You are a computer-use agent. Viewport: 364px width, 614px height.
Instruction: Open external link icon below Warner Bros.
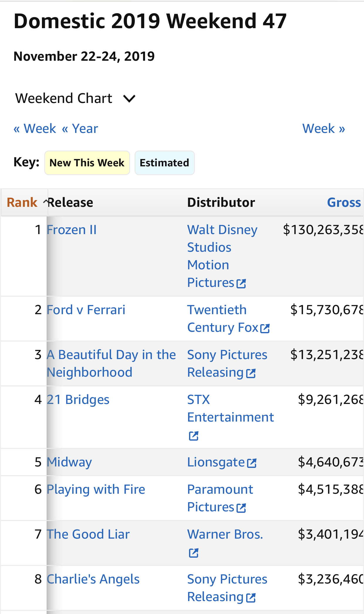pos(194,553)
